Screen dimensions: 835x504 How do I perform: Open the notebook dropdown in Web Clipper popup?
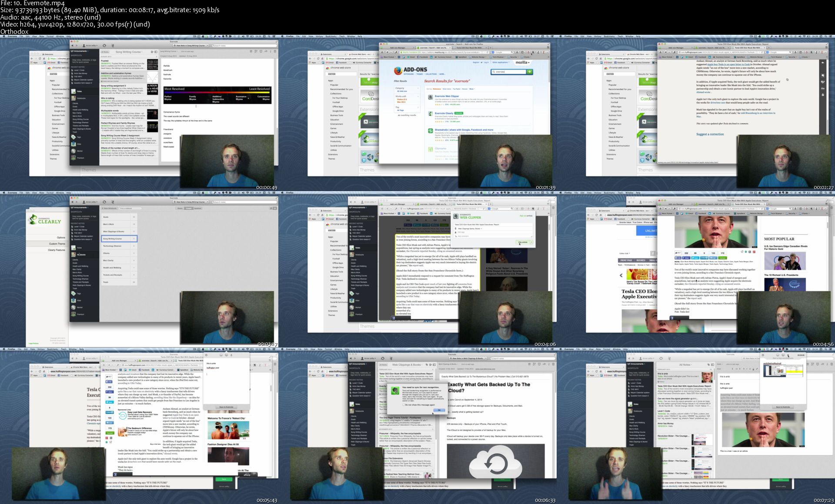pos(470,229)
